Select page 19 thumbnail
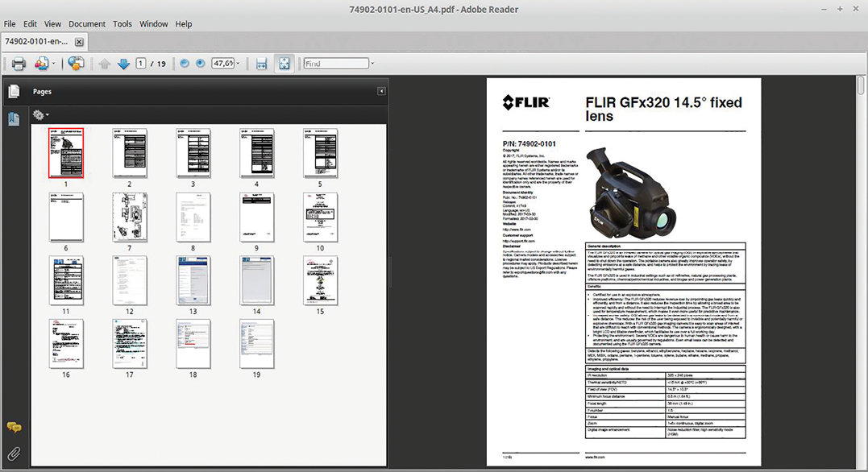Viewport: 868px width, 472px height. click(x=257, y=344)
